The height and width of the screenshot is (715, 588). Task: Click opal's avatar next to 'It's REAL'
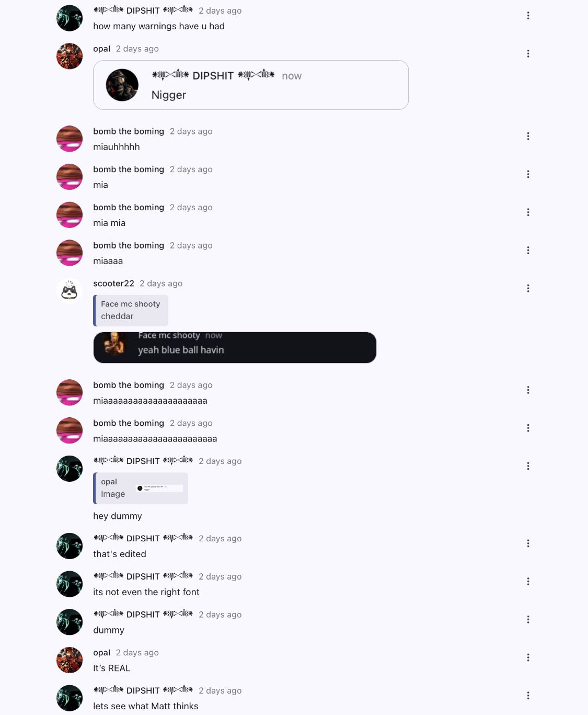coord(70,660)
